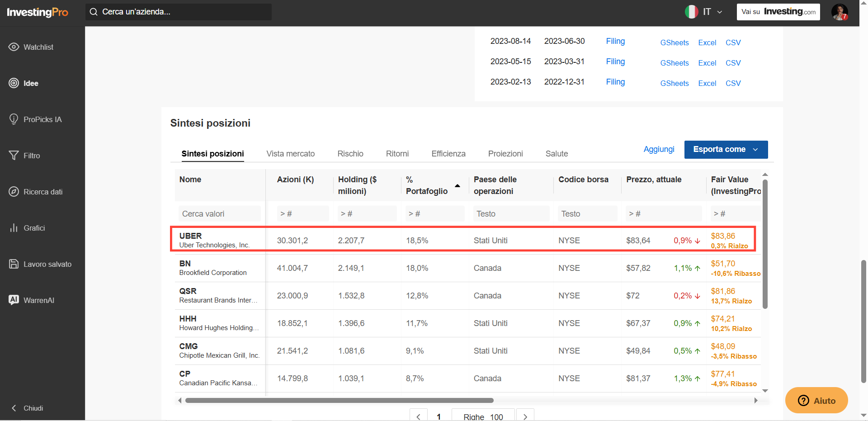
Task: Click the user profile avatar
Action: [x=840, y=12]
